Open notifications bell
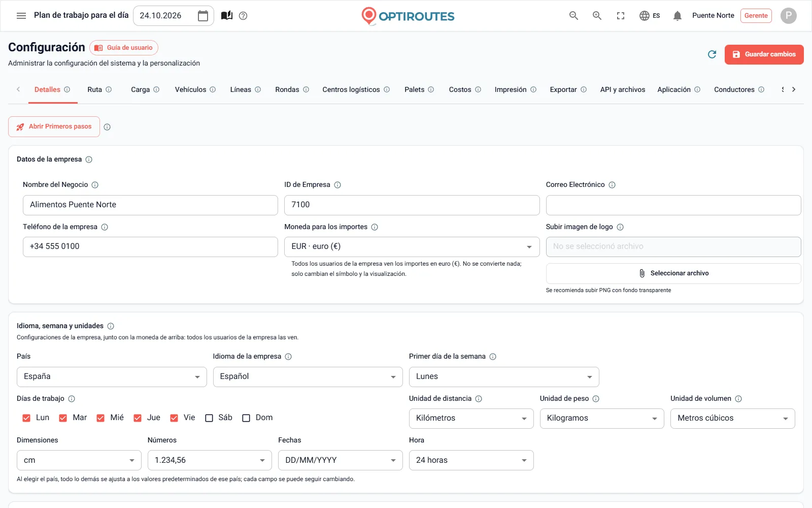This screenshot has height=508, width=812. 677,16
